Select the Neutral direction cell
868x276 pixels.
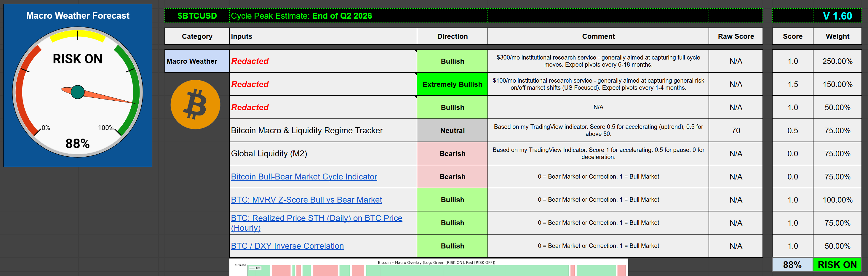point(452,131)
